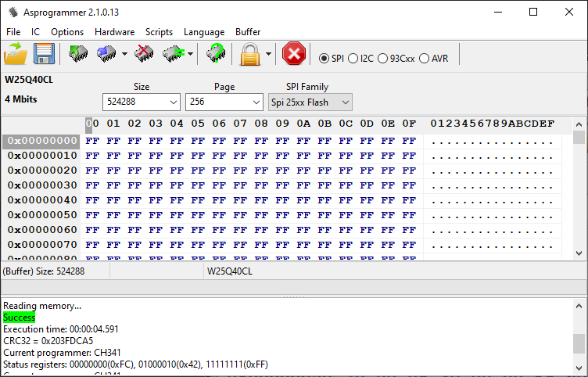Click the log panel scrollbar thumb
Image resolution: width=588 pixels, height=377 pixels.
(579, 343)
